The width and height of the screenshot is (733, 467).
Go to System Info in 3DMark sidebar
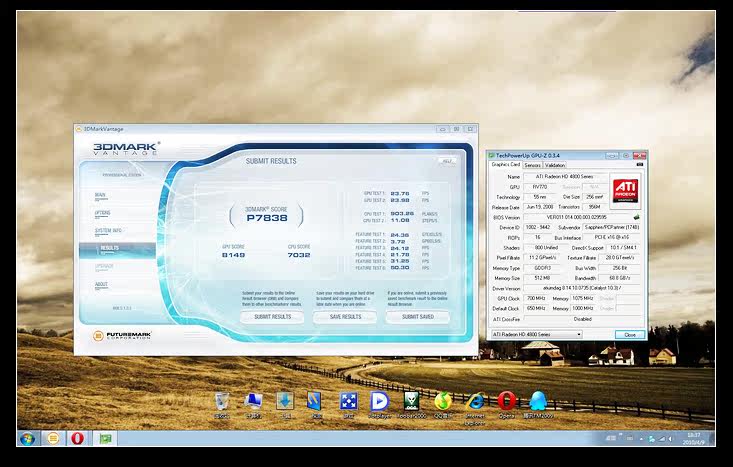[108, 230]
